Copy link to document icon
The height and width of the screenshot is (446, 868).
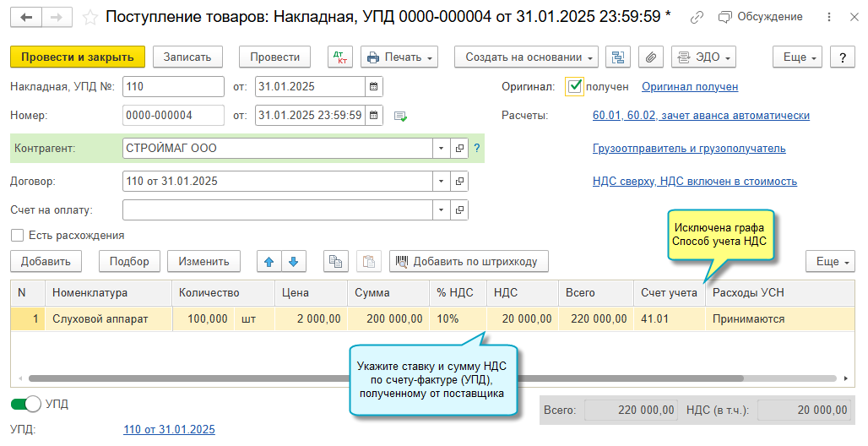[x=697, y=18]
